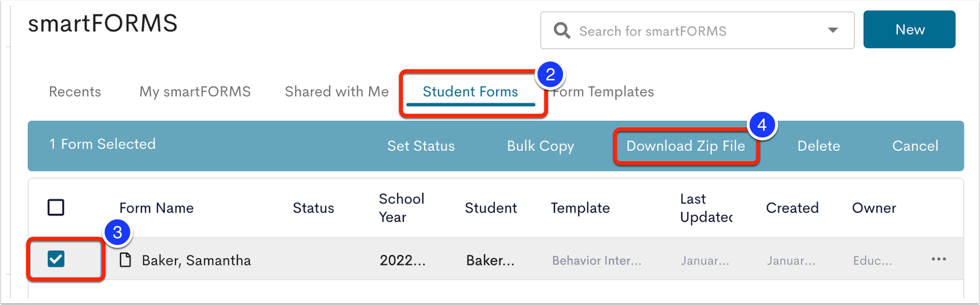Cancel the form selection

click(915, 146)
